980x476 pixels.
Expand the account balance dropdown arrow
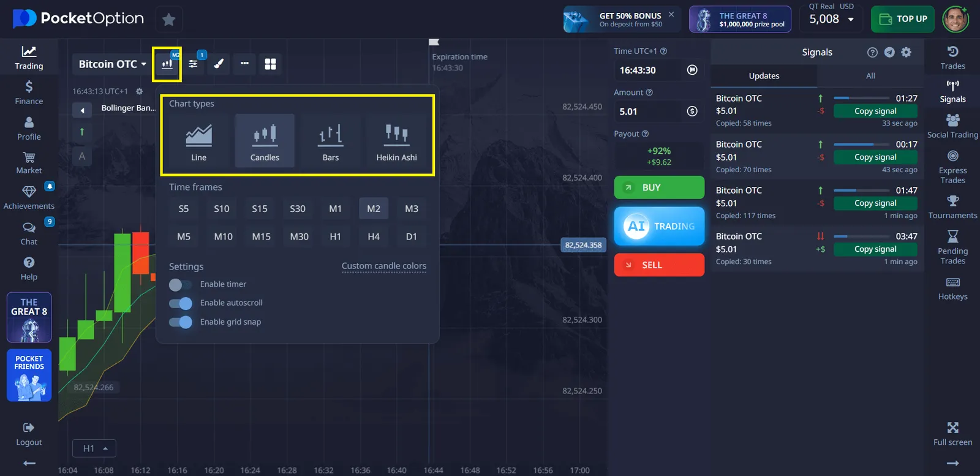[x=851, y=20]
